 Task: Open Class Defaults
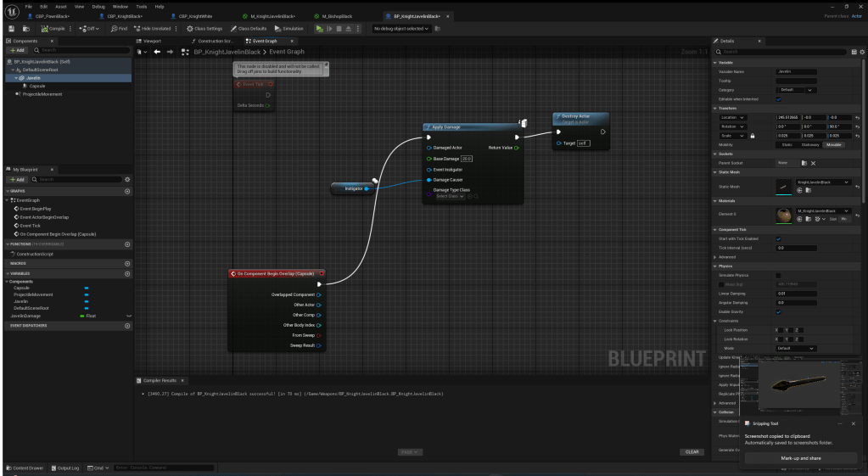[249, 29]
